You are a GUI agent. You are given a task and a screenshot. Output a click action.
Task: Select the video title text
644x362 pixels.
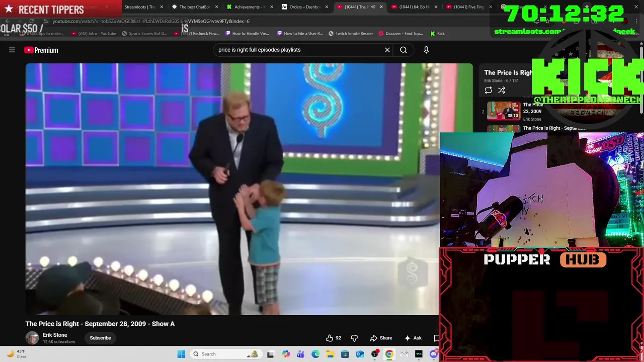point(100,324)
